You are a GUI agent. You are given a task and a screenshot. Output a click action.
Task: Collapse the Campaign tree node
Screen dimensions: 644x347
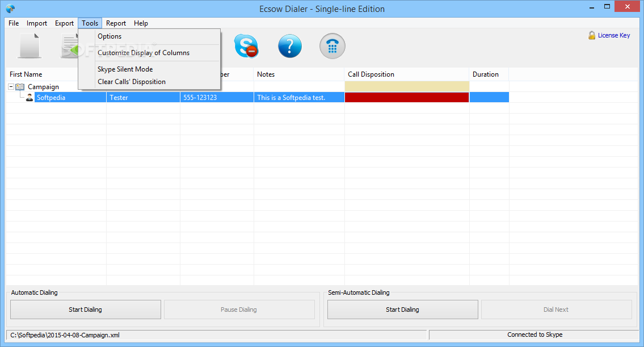click(x=11, y=87)
